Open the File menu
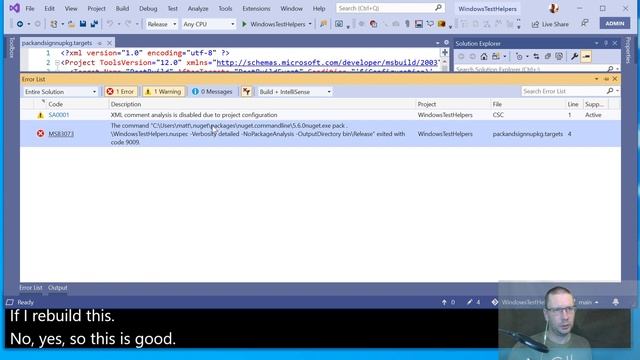The width and height of the screenshot is (640, 360). [30, 8]
